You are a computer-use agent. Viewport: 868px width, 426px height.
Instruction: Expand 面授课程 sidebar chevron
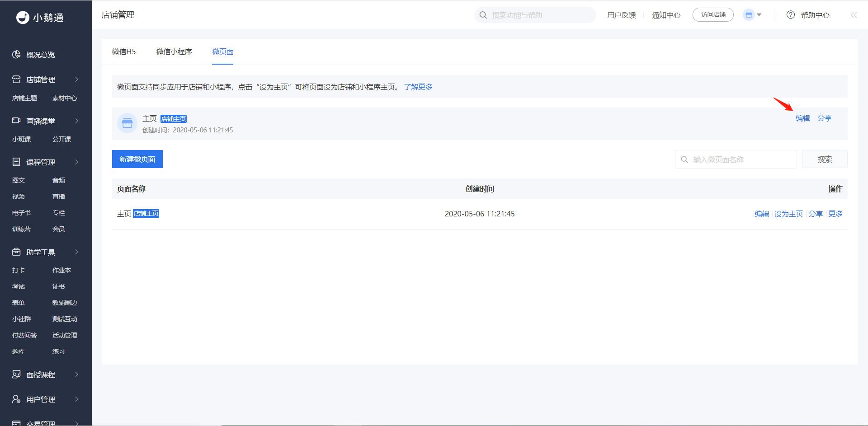(x=76, y=374)
